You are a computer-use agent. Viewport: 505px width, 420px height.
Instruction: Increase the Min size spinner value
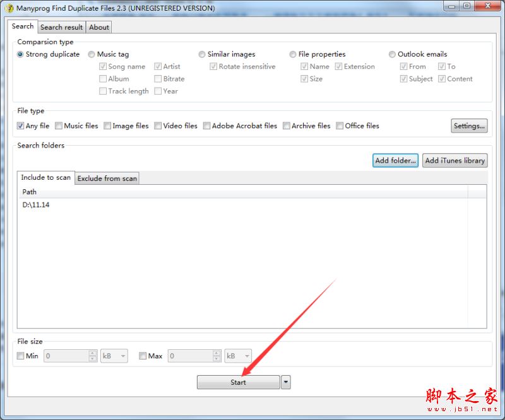click(x=92, y=353)
